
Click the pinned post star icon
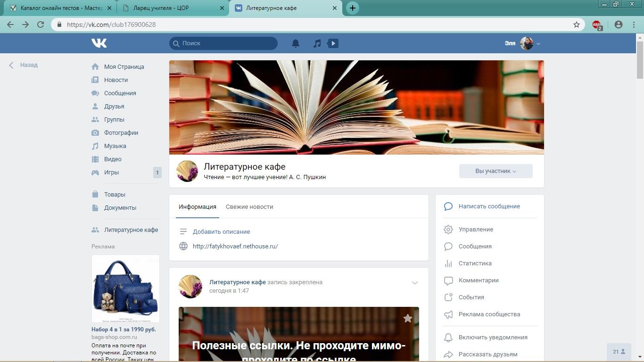coord(407,318)
